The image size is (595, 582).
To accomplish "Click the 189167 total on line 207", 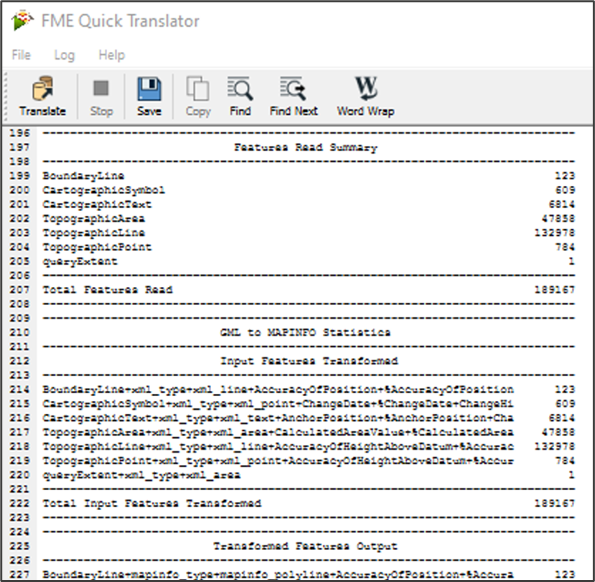I will pyautogui.click(x=554, y=290).
